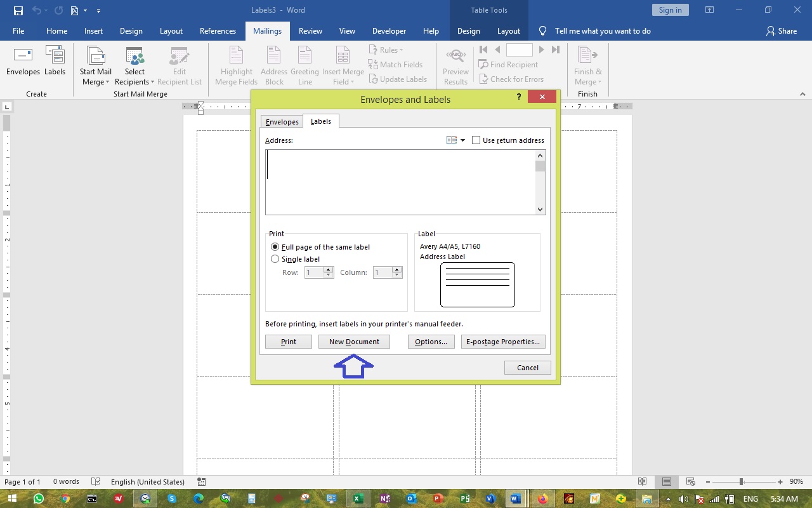The image size is (812, 508).
Task: Click the Sign in button
Action: click(x=670, y=10)
